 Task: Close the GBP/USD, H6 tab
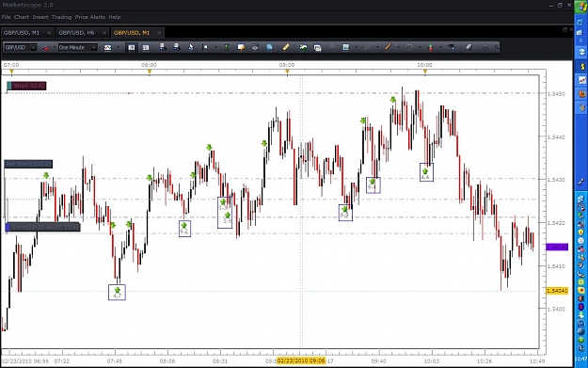[104, 33]
